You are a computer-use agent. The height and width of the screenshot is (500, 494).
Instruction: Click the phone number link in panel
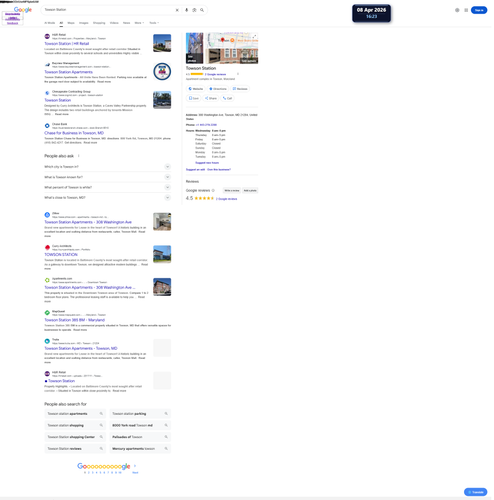[x=206, y=125]
